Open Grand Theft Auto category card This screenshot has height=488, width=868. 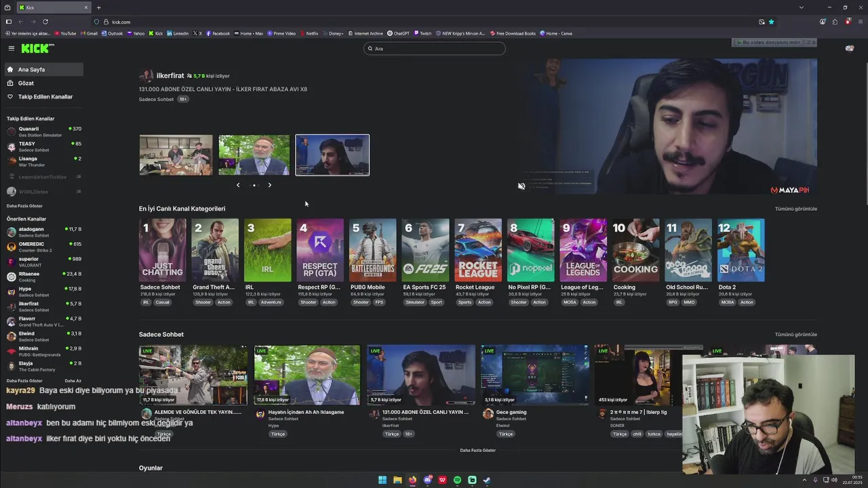pos(215,250)
